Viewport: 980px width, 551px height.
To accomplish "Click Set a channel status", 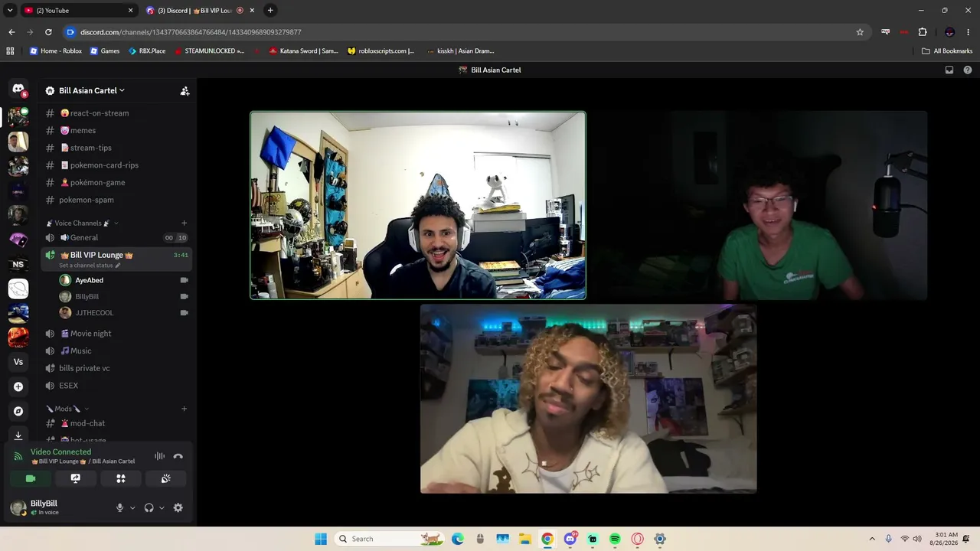I will pos(90,266).
